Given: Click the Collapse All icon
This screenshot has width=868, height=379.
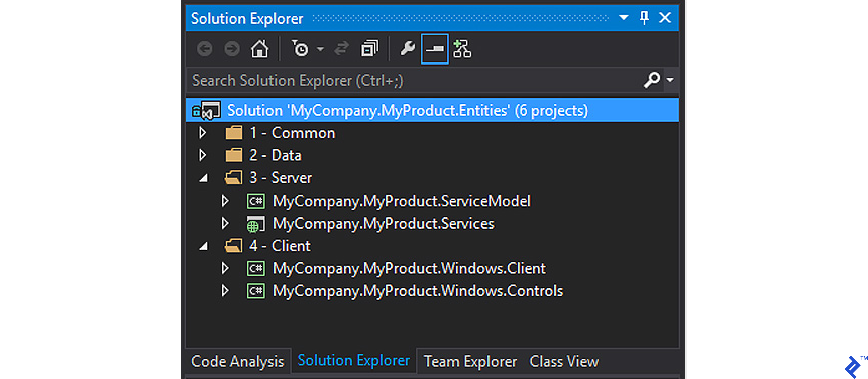Looking at the screenshot, I should pos(369,49).
